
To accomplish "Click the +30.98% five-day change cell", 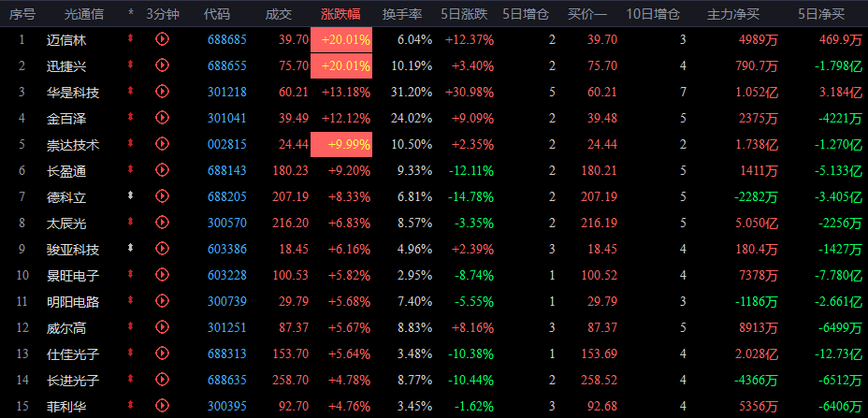I will click(x=470, y=92).
